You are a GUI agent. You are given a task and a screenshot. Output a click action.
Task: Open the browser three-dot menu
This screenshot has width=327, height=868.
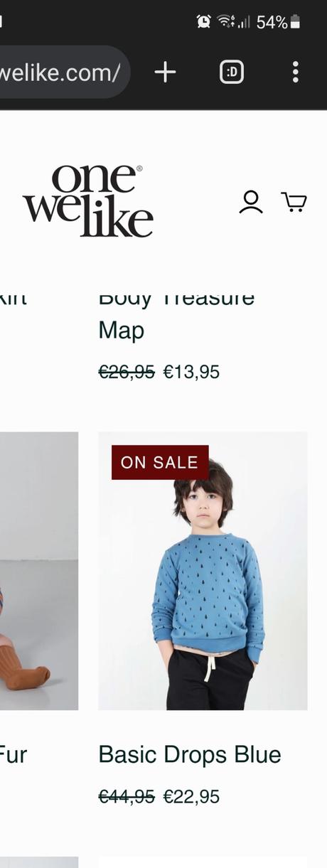point(296,72)
